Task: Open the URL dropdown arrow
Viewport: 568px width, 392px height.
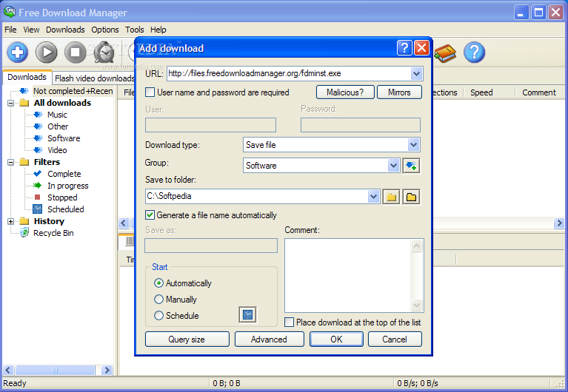Action: [416, 74]
